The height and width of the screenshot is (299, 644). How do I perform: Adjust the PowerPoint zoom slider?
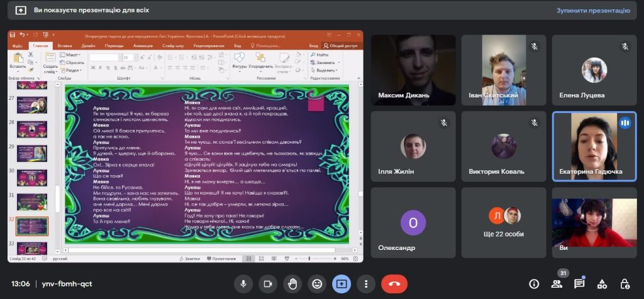tap(308, 258)
